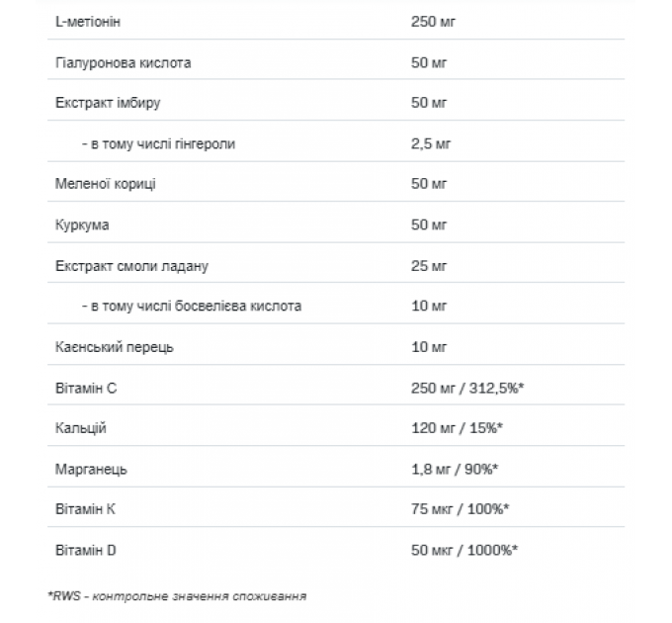Select the босвелієва кислота sub-item text
Screen dimensions: 672x623
tap(192, 306)
